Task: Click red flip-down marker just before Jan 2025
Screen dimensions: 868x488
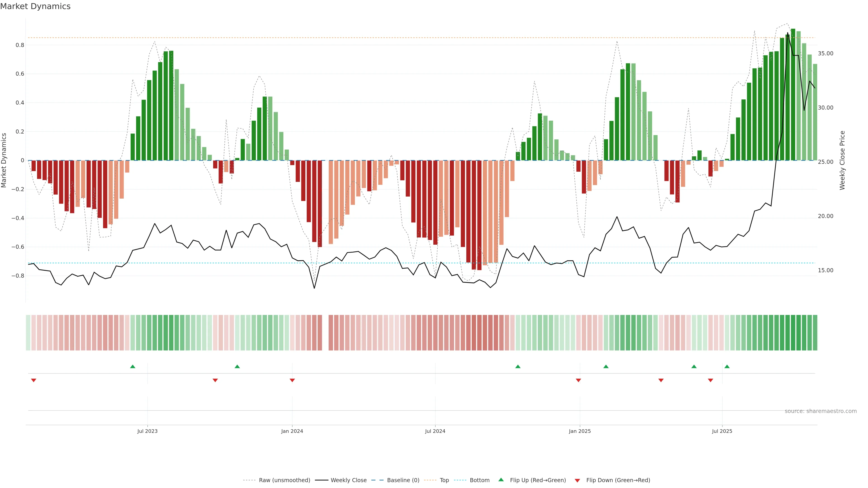Action: click(578, 380)
